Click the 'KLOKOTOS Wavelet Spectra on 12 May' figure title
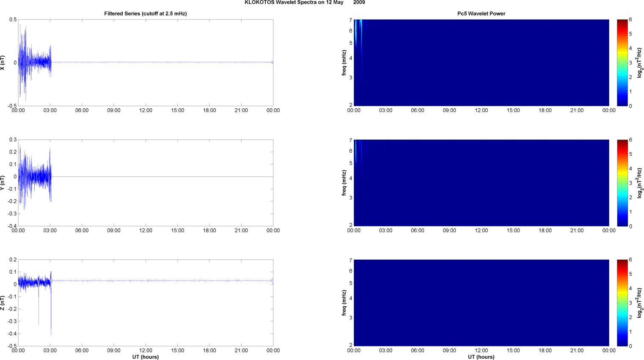This screenshot has width=644, height=360. coord(294,3)
